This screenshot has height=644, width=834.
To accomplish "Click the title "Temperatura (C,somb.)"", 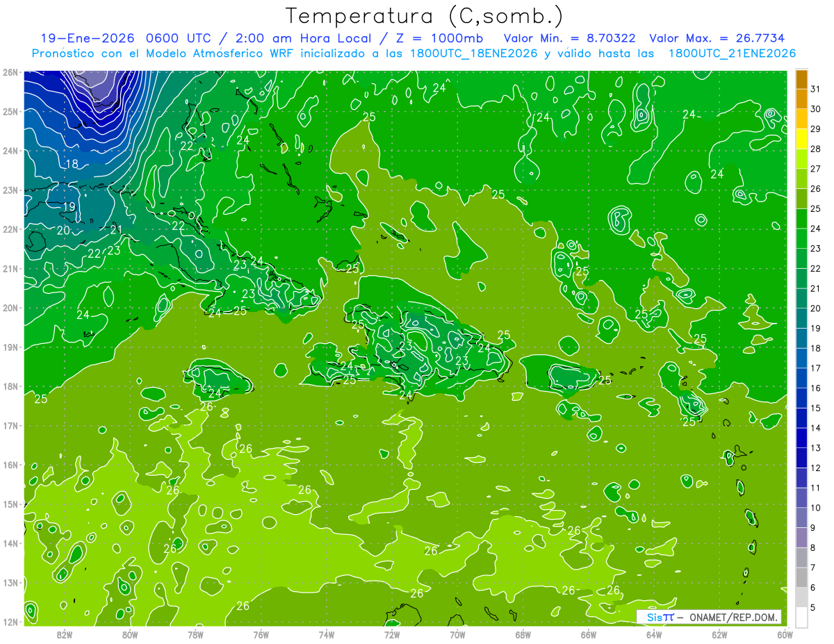I will pyautogui.click(x=424, y=16).
